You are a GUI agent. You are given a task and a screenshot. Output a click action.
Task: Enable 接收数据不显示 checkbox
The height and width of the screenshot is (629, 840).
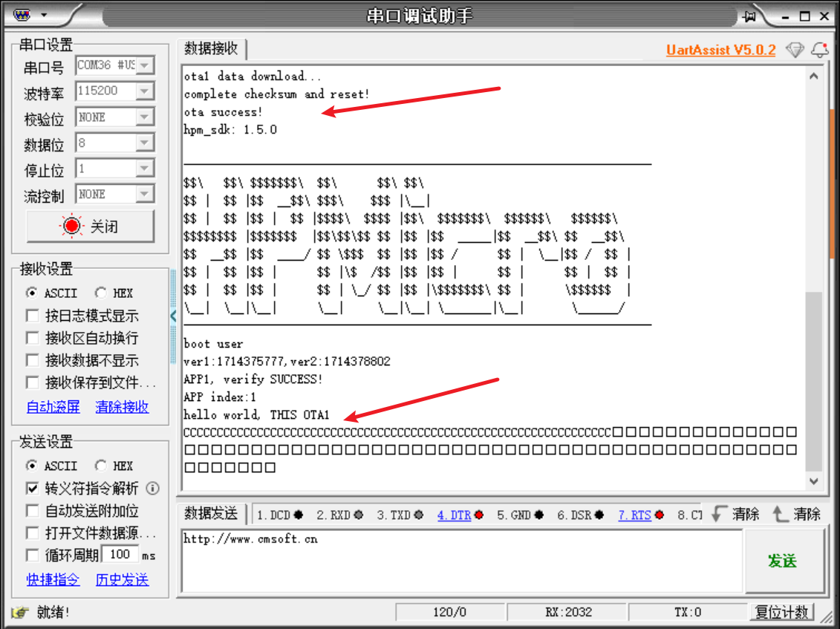(x=33, y=360)
